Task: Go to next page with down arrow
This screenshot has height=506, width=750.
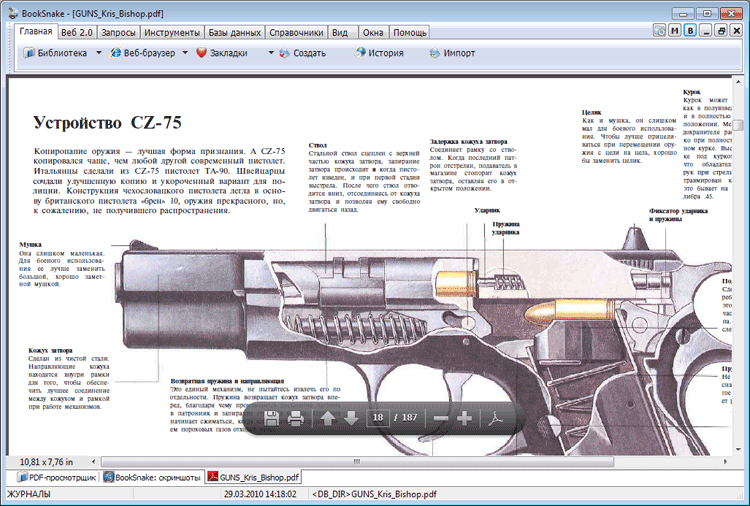Action: 351,418
